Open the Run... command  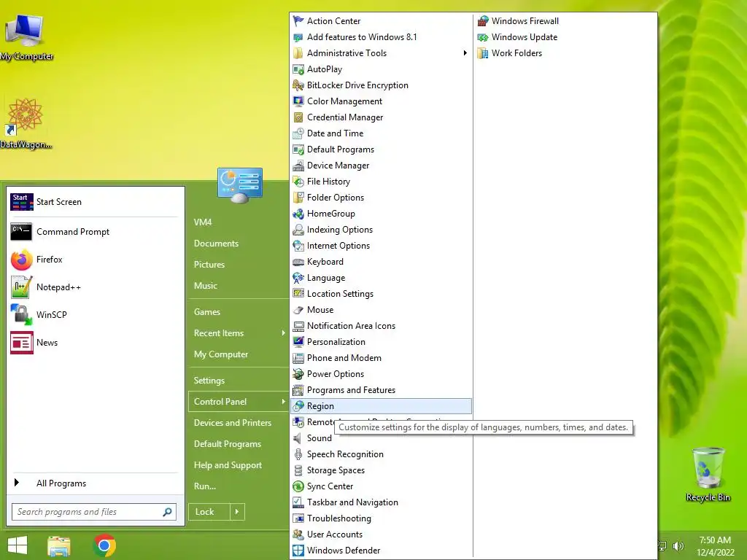205,486
